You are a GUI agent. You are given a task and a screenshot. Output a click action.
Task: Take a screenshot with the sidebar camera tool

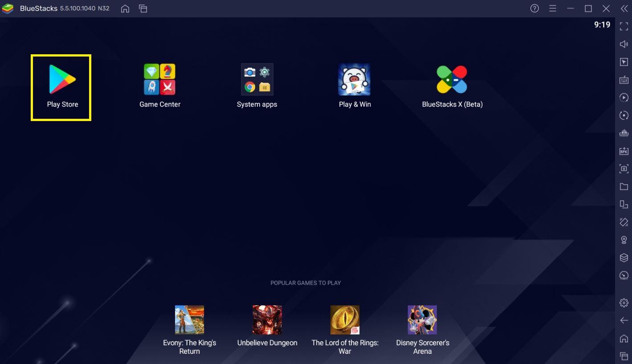[624, 168]
